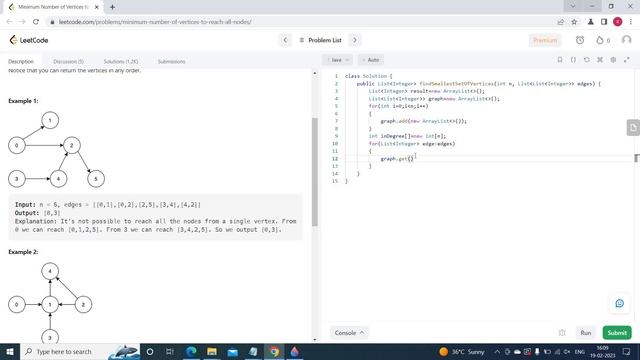Viewport: 640px width, 360px height.
Task: Open the Java language dropdown
Action: tap(337, 60)
